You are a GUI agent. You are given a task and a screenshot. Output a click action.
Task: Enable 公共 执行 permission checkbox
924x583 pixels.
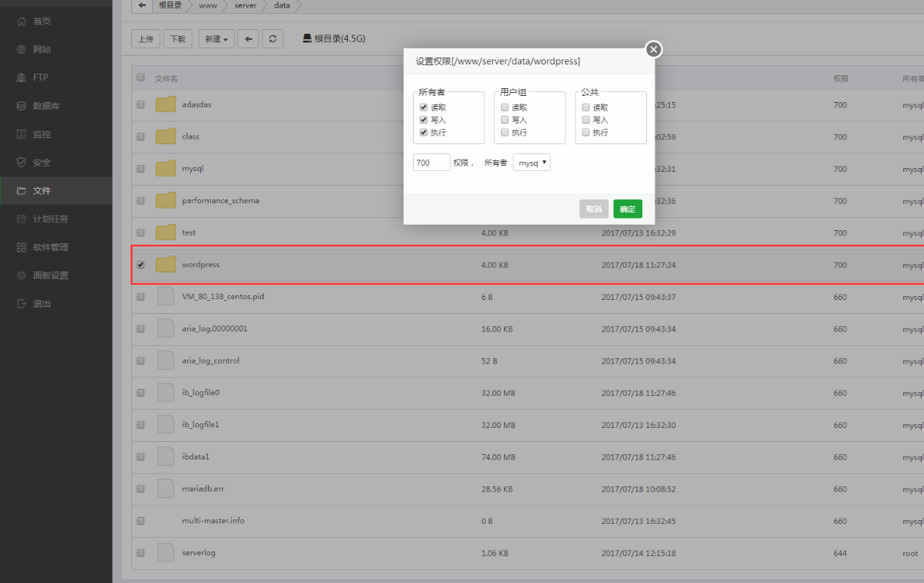(586, 132)
